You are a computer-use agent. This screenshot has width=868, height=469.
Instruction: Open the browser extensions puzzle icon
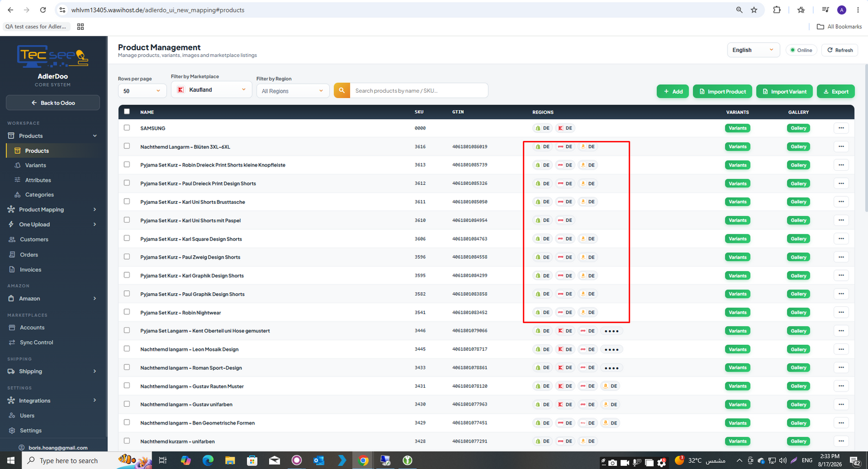(777, 10)
